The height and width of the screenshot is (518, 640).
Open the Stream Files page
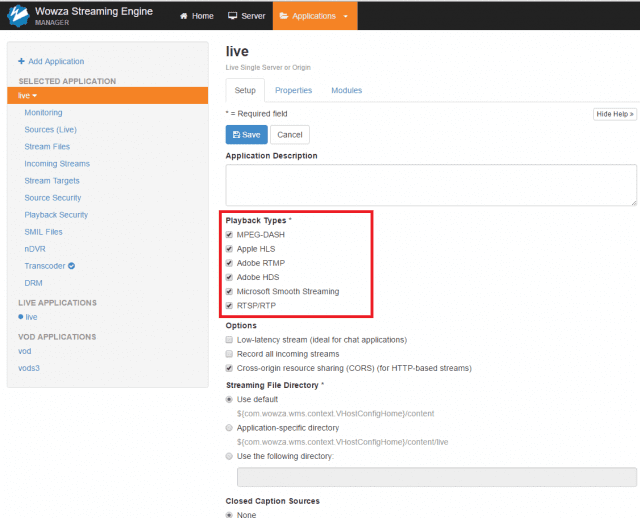tap(47, 147)
